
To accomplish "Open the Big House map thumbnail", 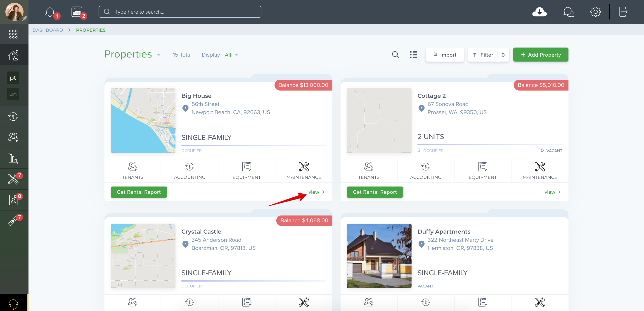I will [143, 120].
